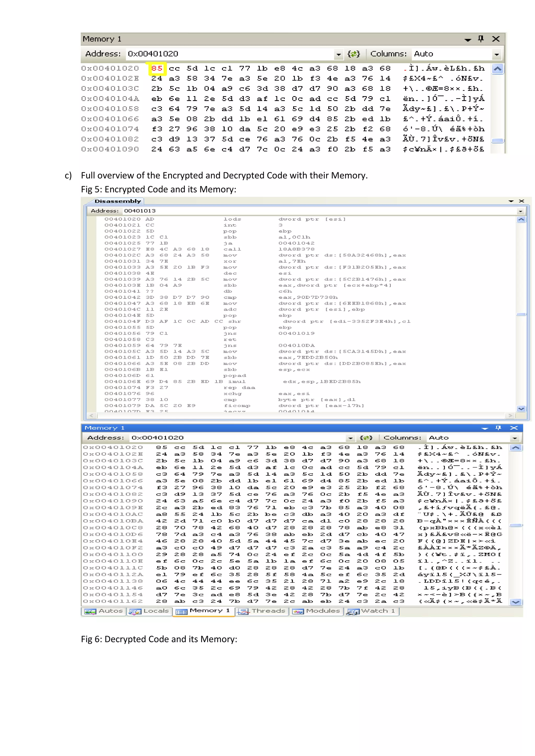Click disassembly line 00401041 db c6h
535x756 pixels.
pos(198,291)
